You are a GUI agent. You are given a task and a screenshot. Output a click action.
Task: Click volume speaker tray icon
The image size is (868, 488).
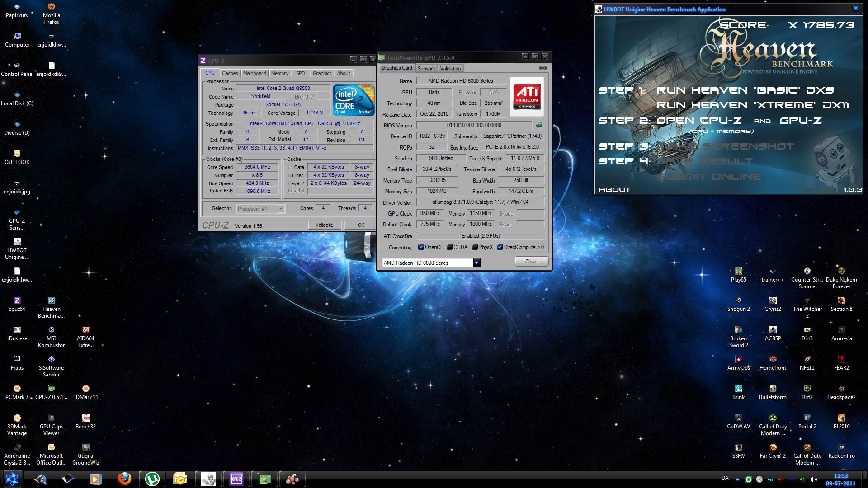click(x=814, y=479)
